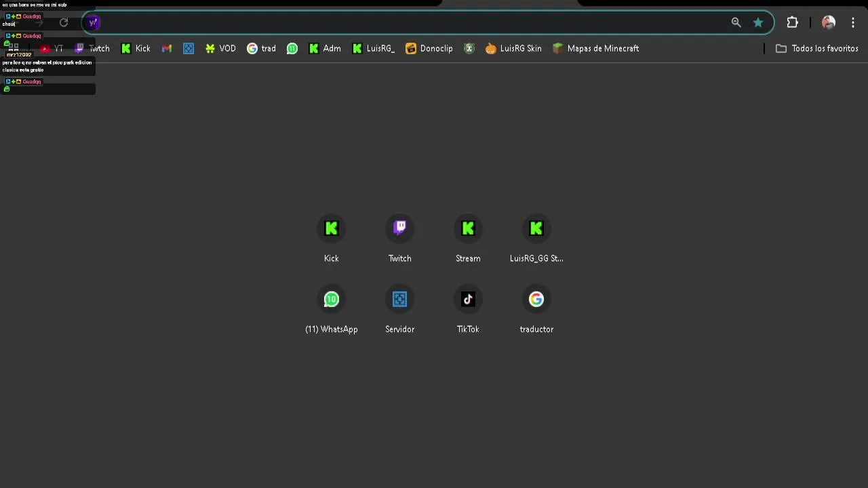This screenshot has width=868, height=488.
Task: Open the Stream shortcut tile
Action: coord(468,239)
